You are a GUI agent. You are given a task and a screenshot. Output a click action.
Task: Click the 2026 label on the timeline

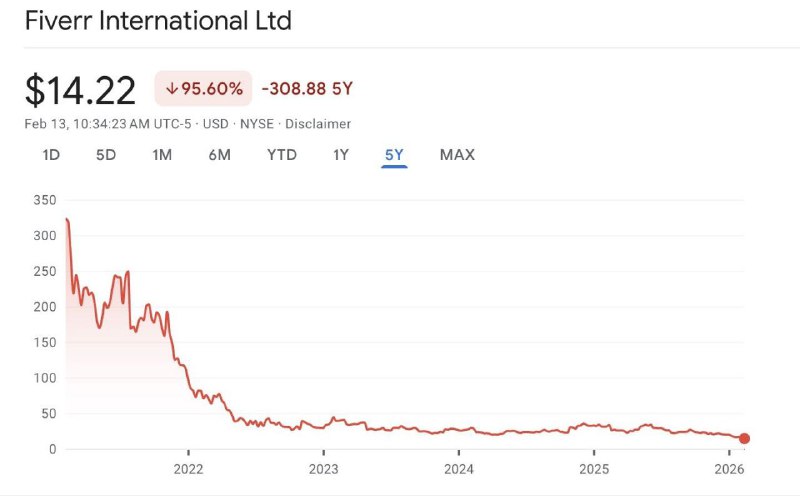[729, 468]
